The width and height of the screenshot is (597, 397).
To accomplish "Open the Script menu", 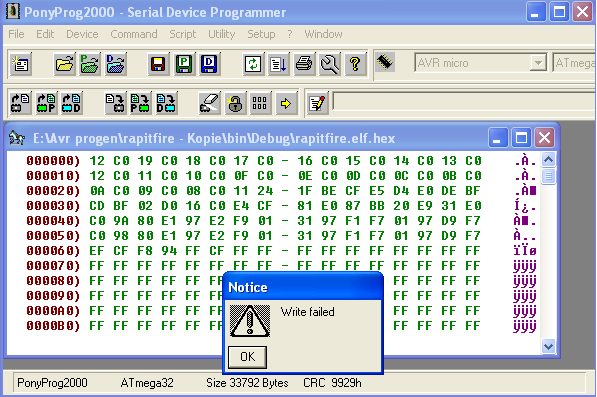I will point(183,34).
